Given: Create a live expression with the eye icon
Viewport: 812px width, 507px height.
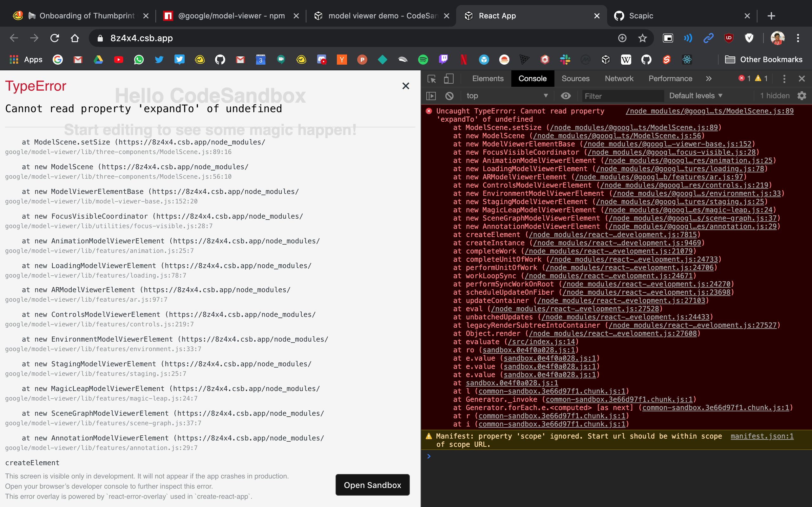Looking at the screenshot, I should 566,96.
